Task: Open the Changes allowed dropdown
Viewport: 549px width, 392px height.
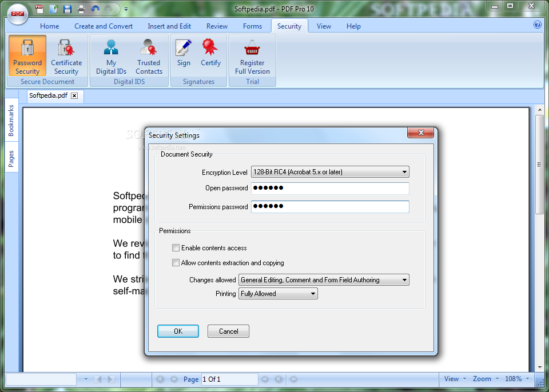Action: click(x=324, y=279)
